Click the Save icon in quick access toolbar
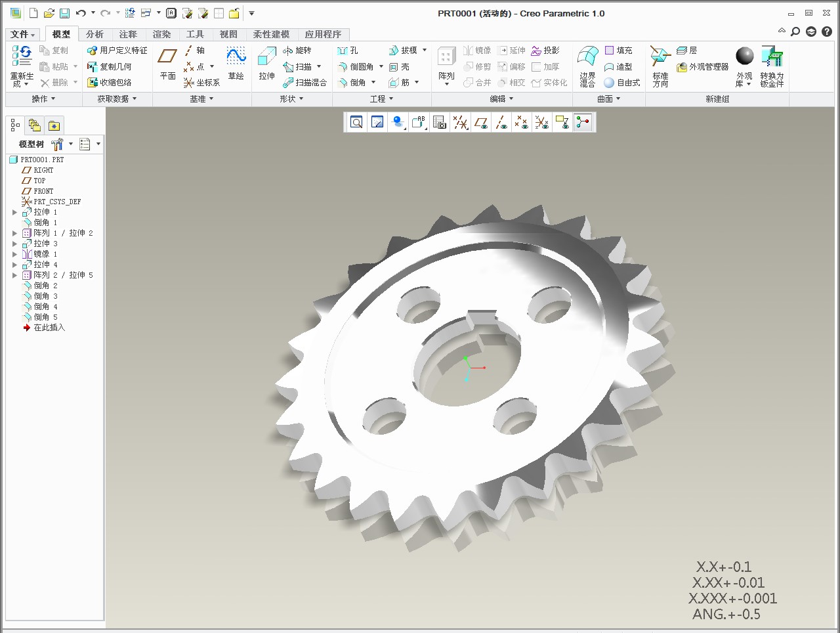 pos(64,13)
